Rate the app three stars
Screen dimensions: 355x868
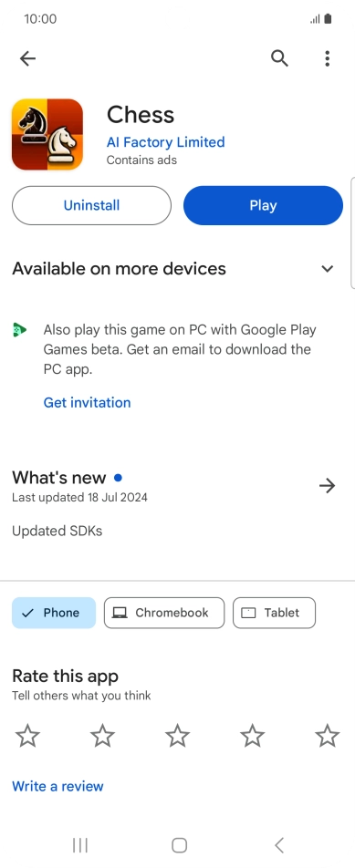tap(177, 737)
